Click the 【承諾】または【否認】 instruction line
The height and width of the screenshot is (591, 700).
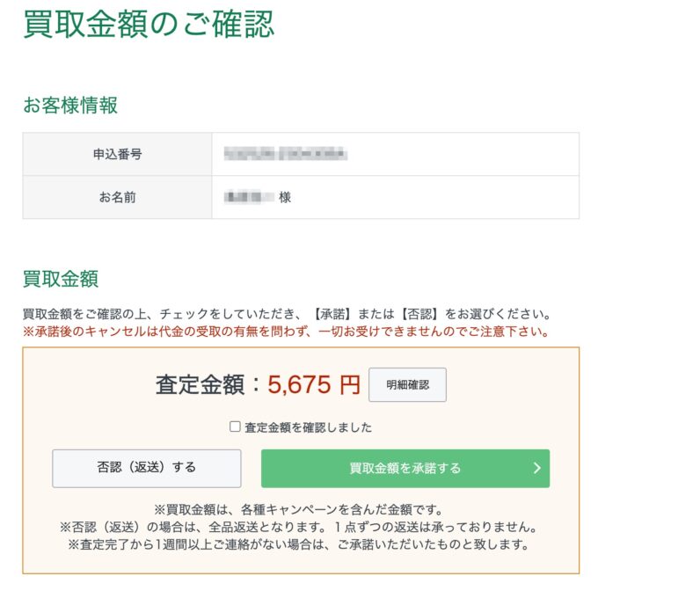click(x=287, y=314)
